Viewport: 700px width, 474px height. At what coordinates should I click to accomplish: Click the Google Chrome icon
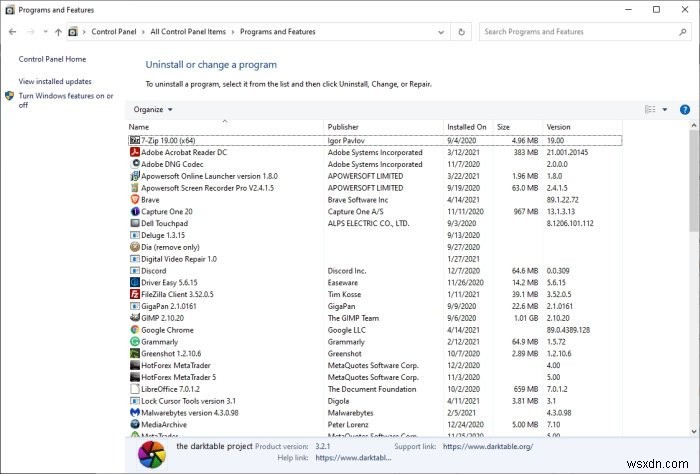click(x=134, y=330)
